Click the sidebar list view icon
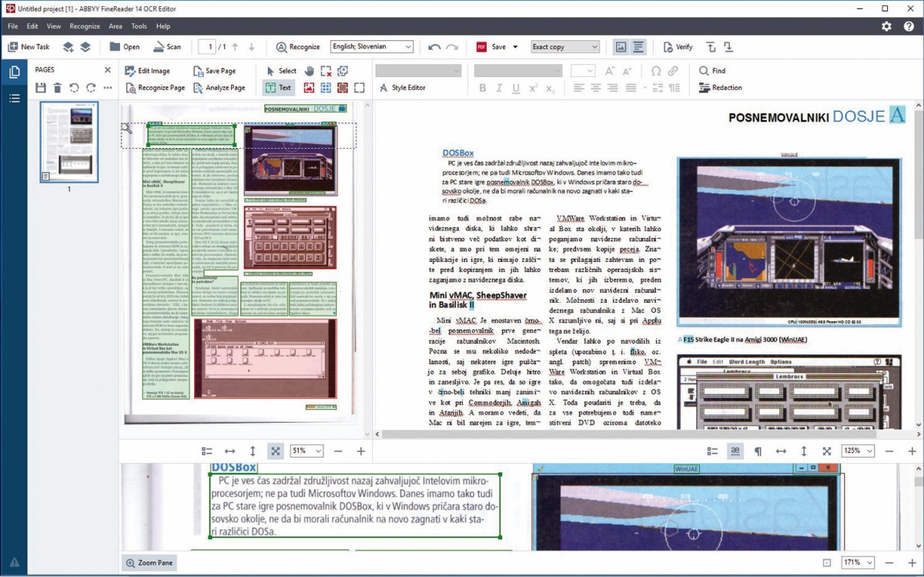Image resolution: width=924 pixels, height=577 pixels. [x=14, y=98]
